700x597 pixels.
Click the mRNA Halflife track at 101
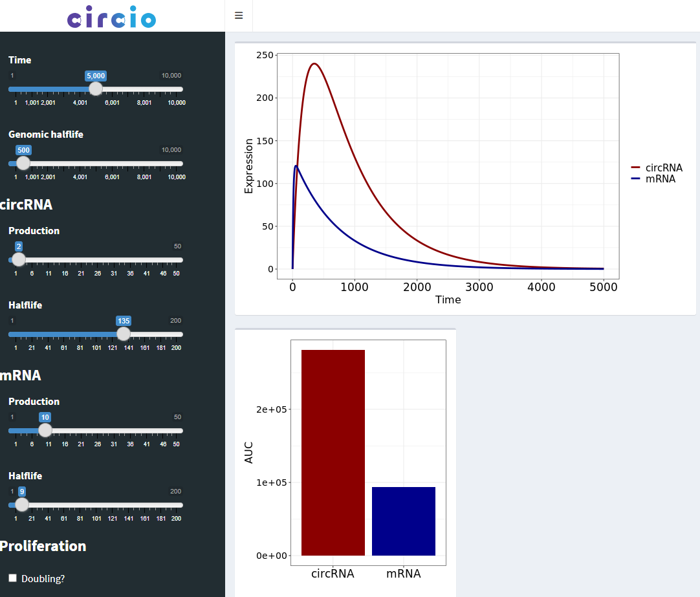tap(96, 505)
